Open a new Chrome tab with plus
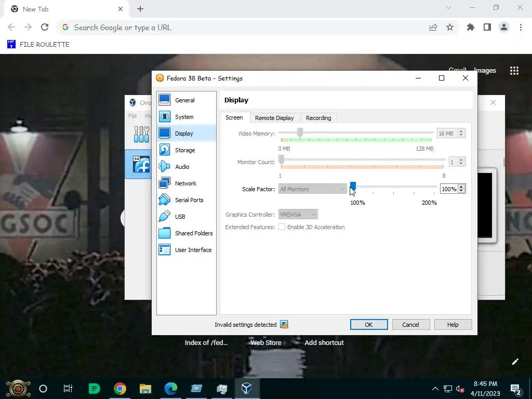This screenshot has height=399, width=532. click(x=140, y=9)
